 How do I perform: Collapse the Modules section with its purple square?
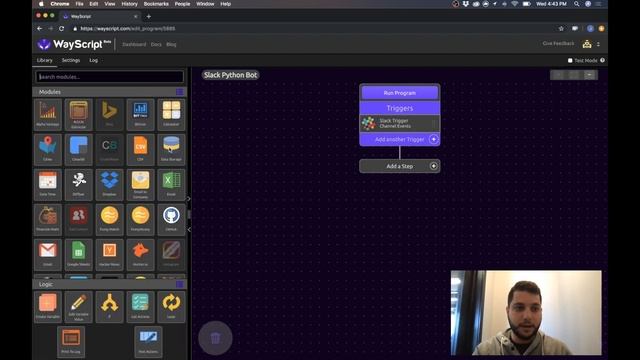(180, 92)
